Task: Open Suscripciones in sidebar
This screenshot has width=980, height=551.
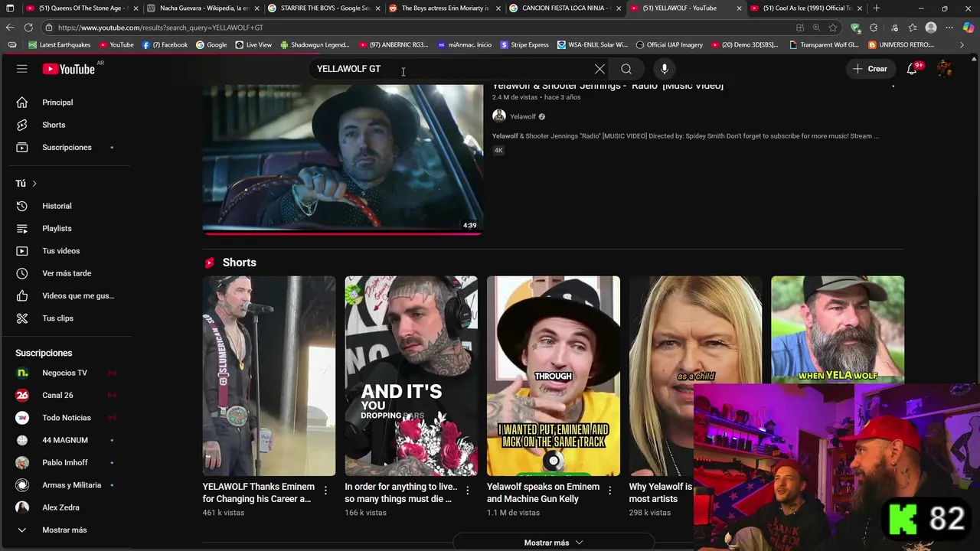Action: click(x=65, y=147)
